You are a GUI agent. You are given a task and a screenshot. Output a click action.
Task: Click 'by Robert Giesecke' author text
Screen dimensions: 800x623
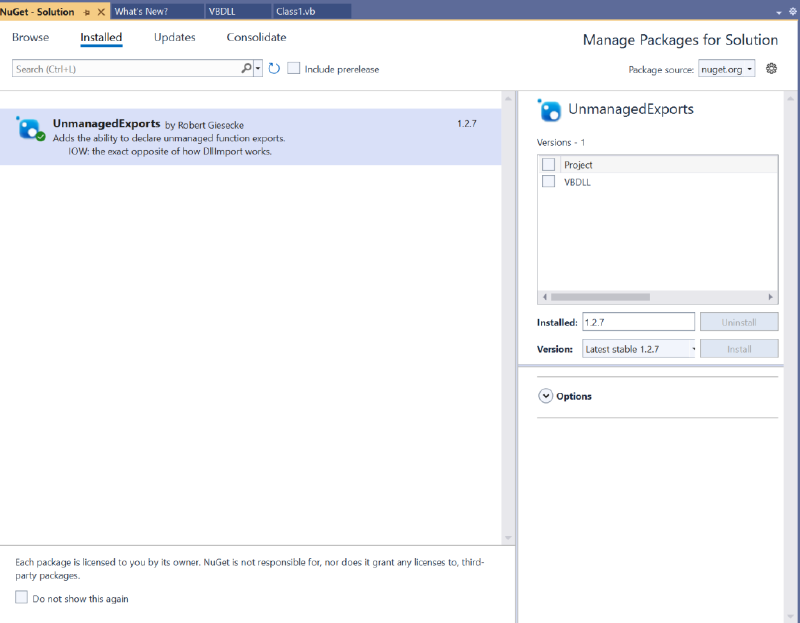coord(204,125)
